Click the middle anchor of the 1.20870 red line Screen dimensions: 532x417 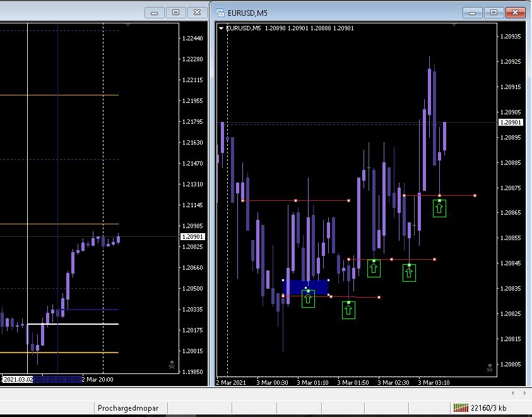click(x=295, y=201)
